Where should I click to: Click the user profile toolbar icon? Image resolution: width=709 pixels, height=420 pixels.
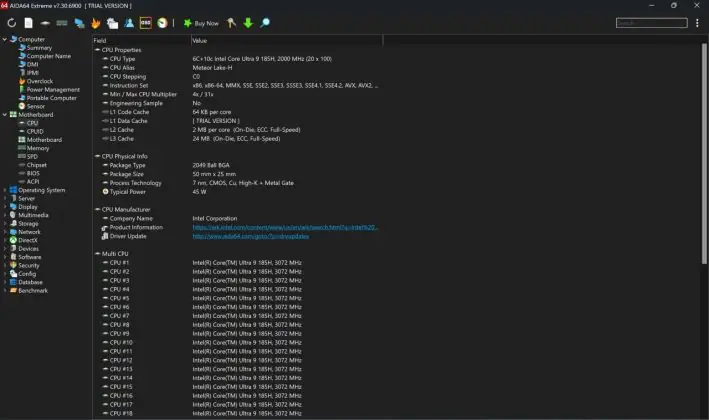click(129, 23)
